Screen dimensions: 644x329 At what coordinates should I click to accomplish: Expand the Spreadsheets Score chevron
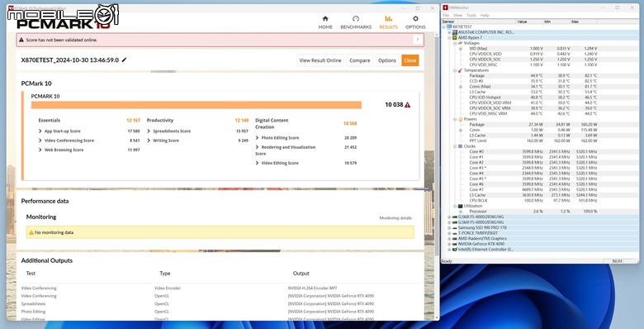149,131
